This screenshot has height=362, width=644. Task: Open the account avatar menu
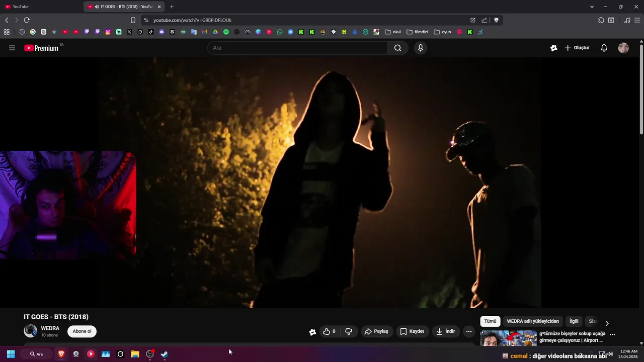click(x=623, y=48)
